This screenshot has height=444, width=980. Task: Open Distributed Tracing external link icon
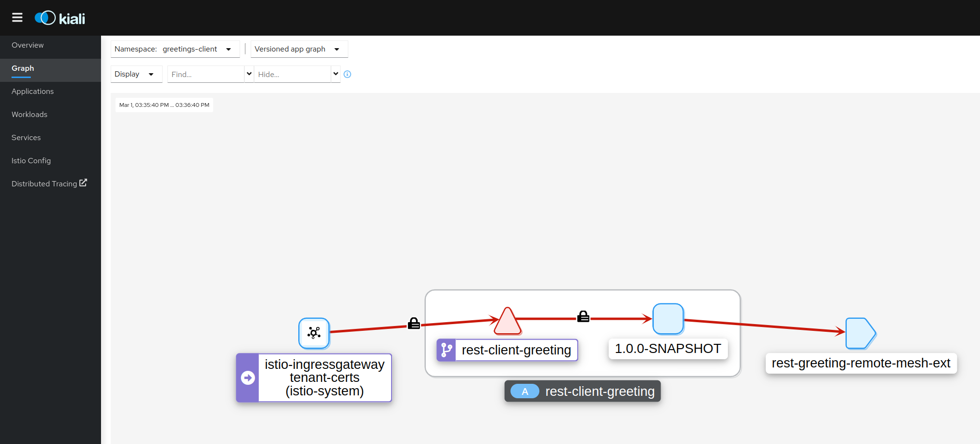coord(83,183)
